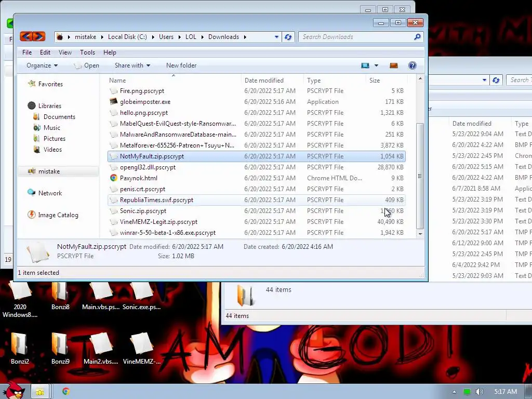This screenshot has height=399, width=532.
Task: Click the LOL breadcrumb in the address bar
Action: tap(191, 37)
